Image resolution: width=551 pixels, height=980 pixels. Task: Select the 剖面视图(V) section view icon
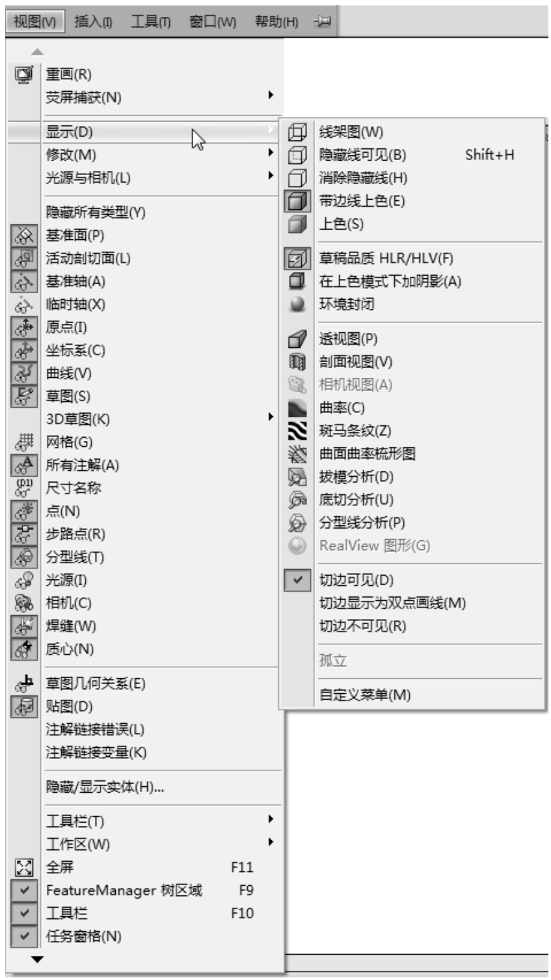pyautogui.click(x=297, y=362)
